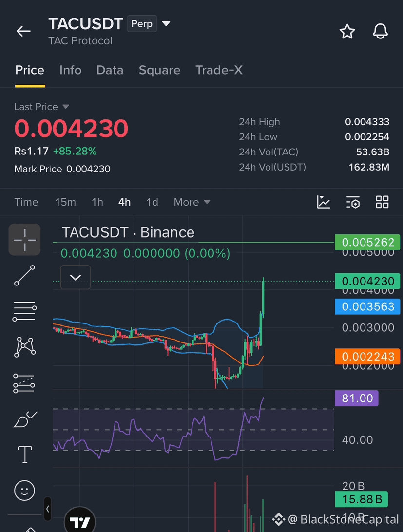Open the Data tab
The width and height of the screenshot is (403, 532).
110,70
